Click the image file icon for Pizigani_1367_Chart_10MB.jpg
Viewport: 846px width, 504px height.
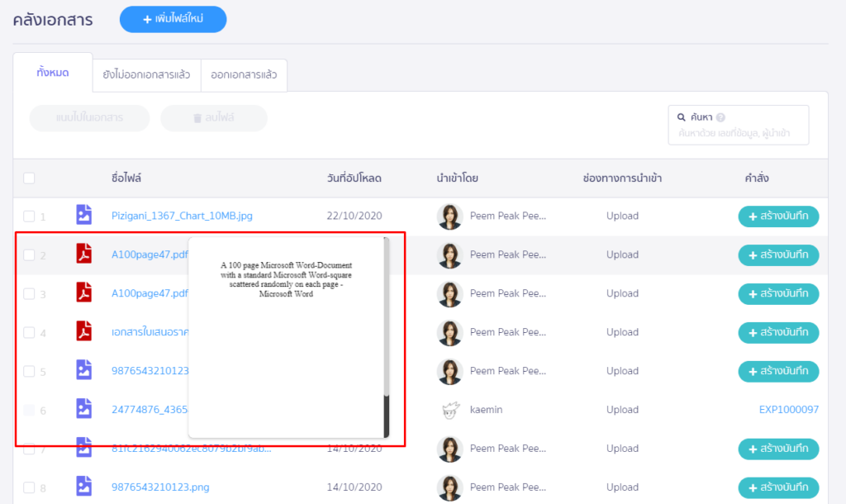point(83,215)
